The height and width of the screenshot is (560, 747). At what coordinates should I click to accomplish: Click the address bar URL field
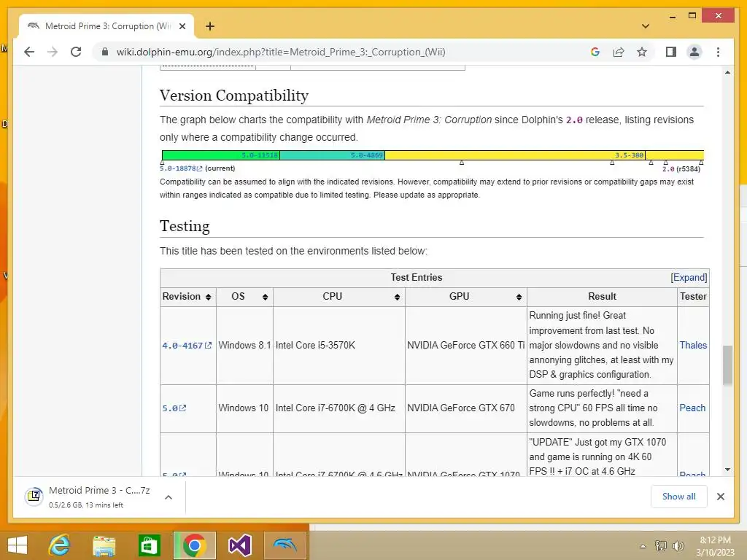(343, 52)
